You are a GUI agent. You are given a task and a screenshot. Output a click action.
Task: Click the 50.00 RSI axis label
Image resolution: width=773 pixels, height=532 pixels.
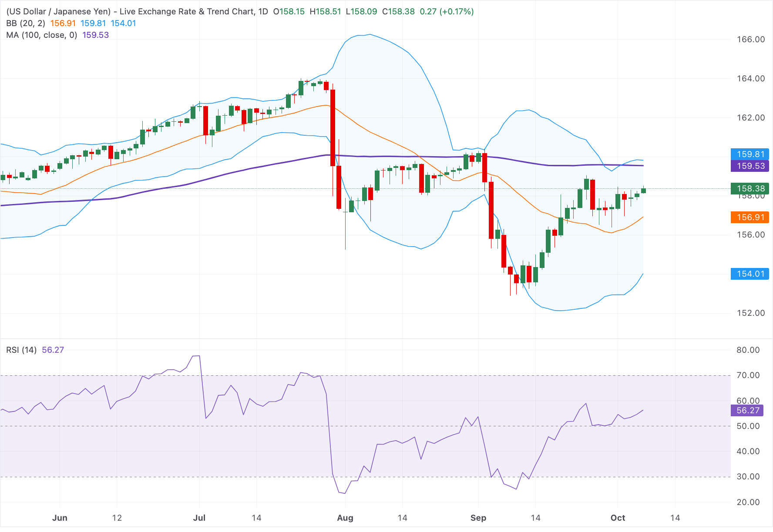[748, 426]
